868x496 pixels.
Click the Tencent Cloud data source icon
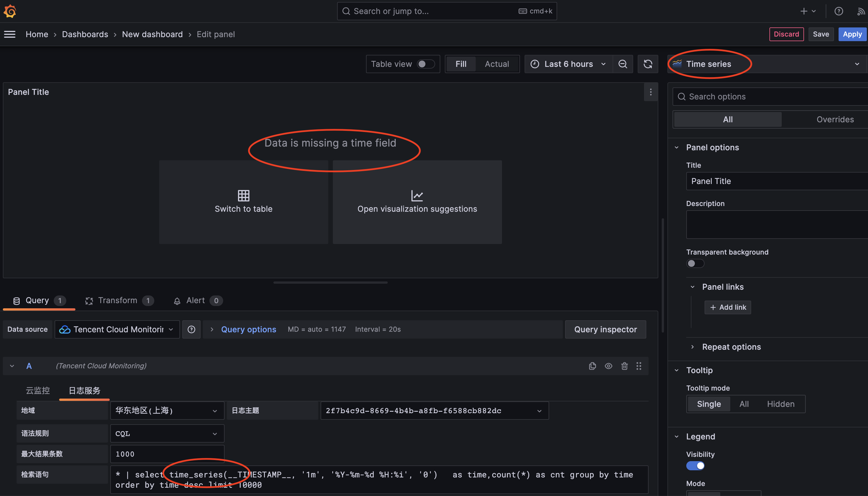65,329
